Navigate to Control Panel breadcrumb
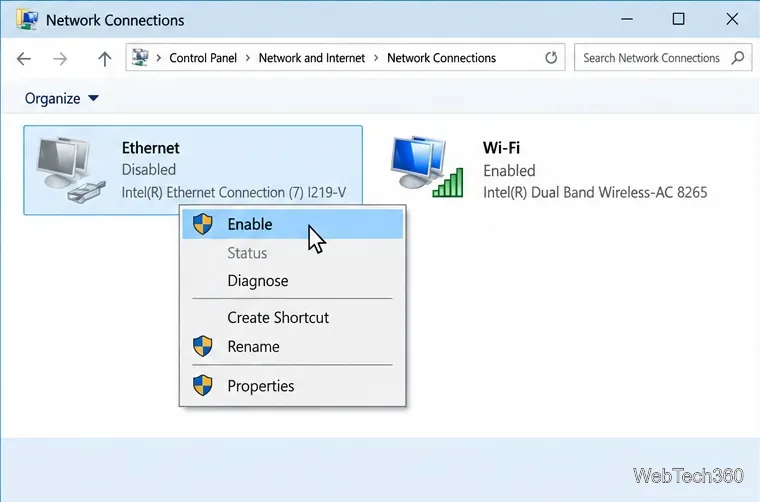This screenshot has height=502, width=760. click(203, 58)
